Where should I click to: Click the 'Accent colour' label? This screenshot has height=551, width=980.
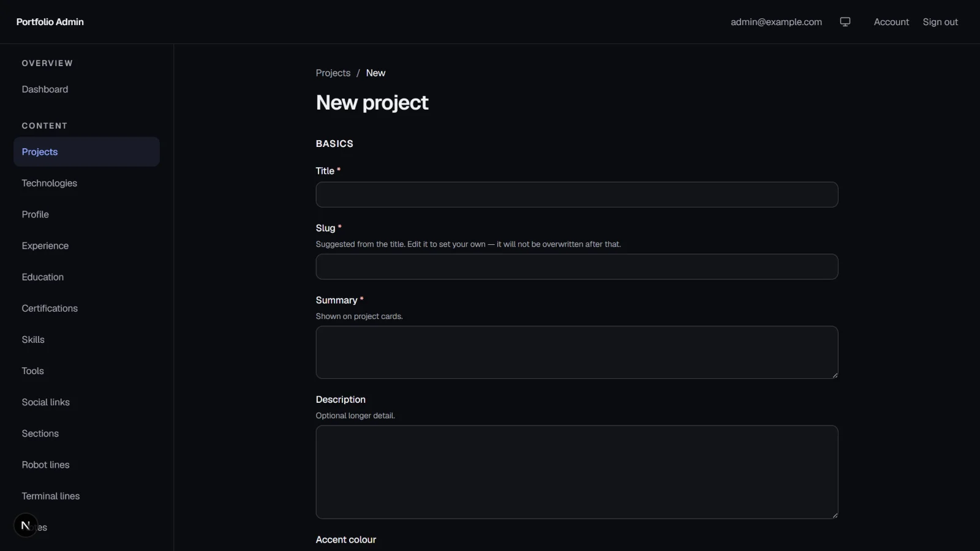click(346, 539)
